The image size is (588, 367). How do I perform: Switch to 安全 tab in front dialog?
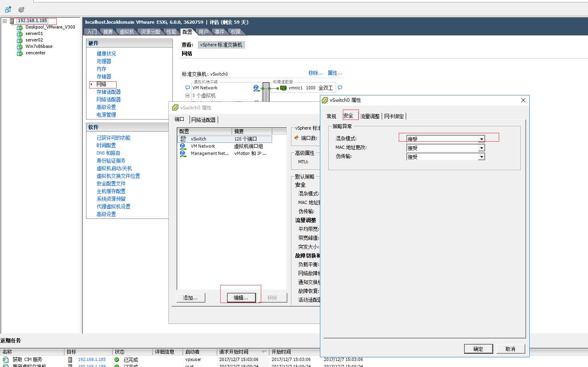coord(348,115)
